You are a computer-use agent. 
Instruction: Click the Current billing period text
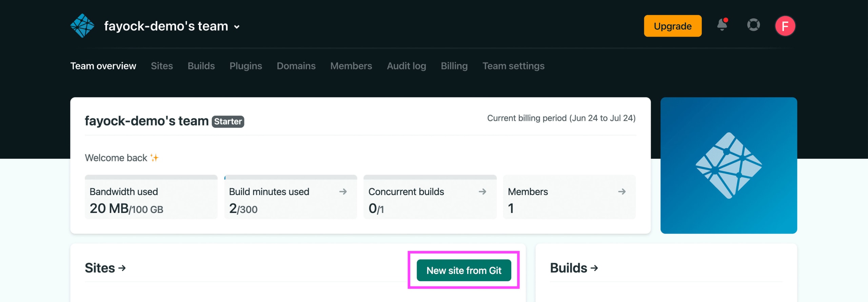[x=561, y=118]
